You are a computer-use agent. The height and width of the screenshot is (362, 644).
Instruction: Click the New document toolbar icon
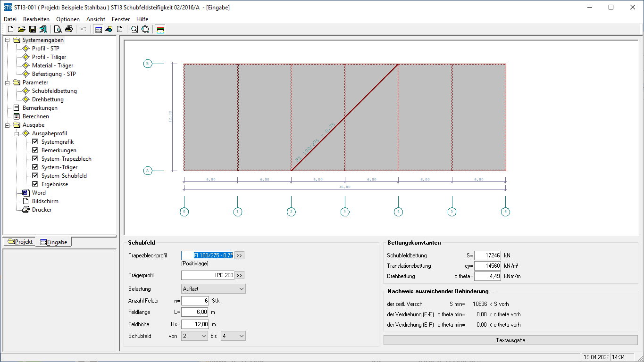[x=10, y=29]
